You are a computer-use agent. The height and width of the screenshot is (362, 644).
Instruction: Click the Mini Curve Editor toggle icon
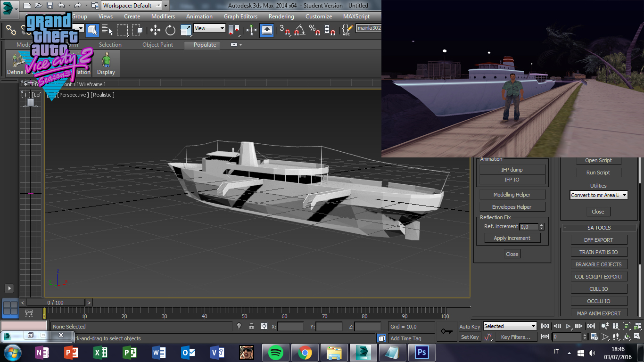pyautogui.click(x=29, y=313)
